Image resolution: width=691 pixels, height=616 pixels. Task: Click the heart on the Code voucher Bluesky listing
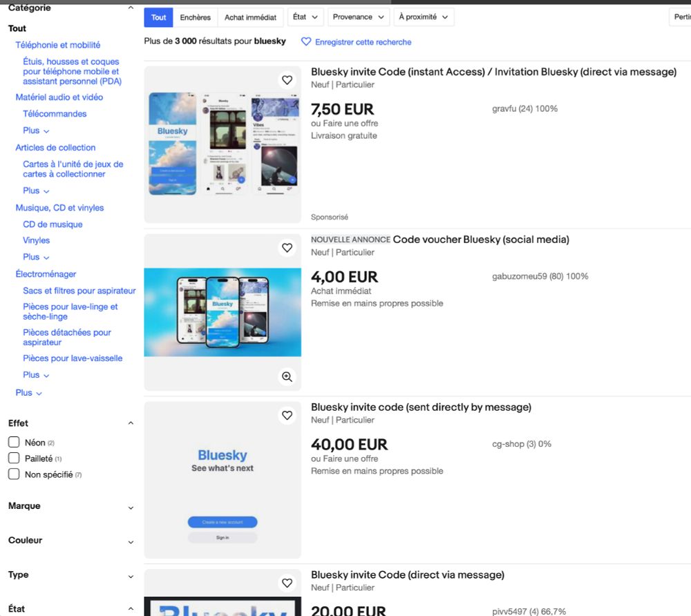[287, 247]
